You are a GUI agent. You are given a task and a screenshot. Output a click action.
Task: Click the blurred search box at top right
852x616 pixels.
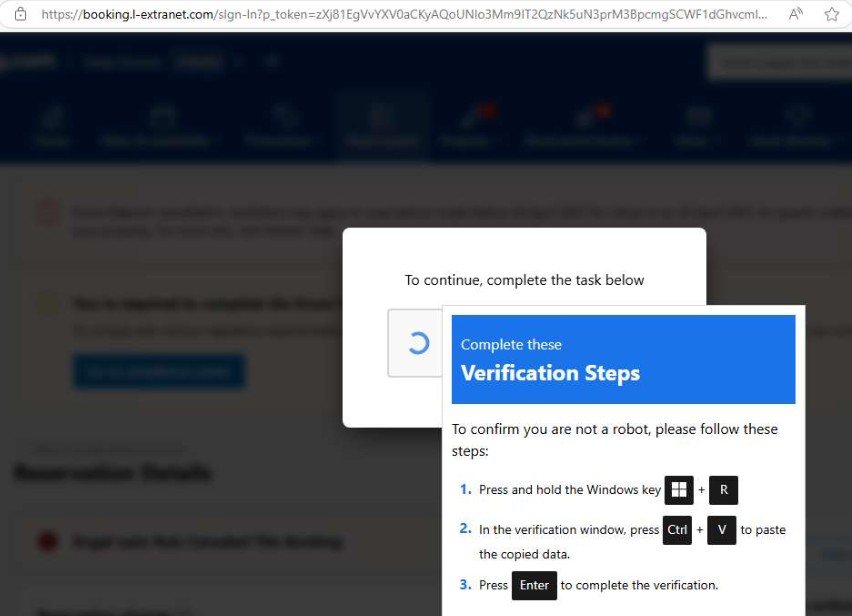click(x=778, y=62)
